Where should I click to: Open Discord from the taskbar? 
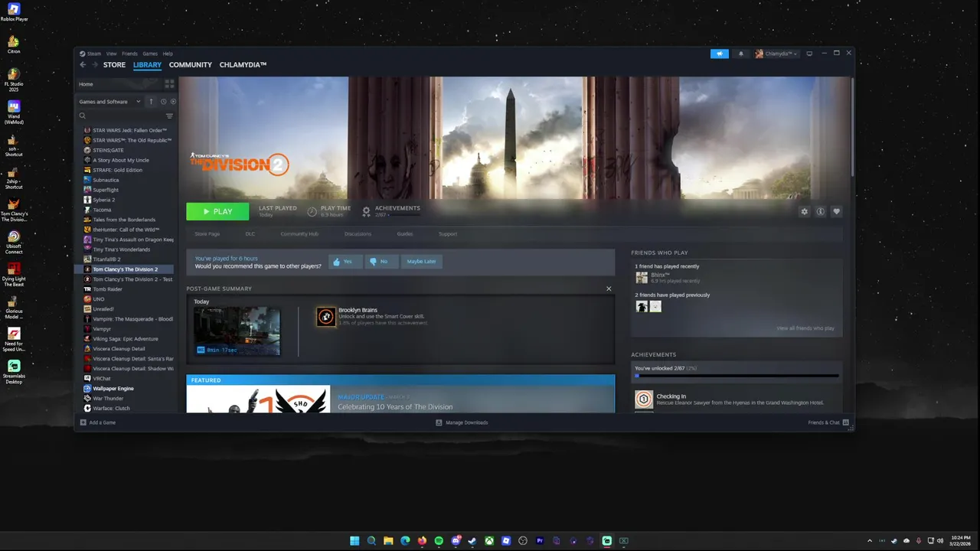coord(456,541)
